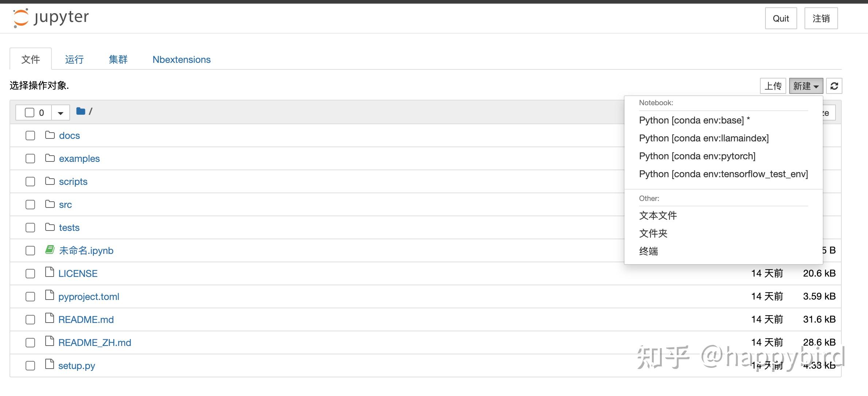Image resolution: width=868 pixels, height=396 pixels.
Task: Expand the selection filter dropdown arrow
Action: click(x=60, y=113)
